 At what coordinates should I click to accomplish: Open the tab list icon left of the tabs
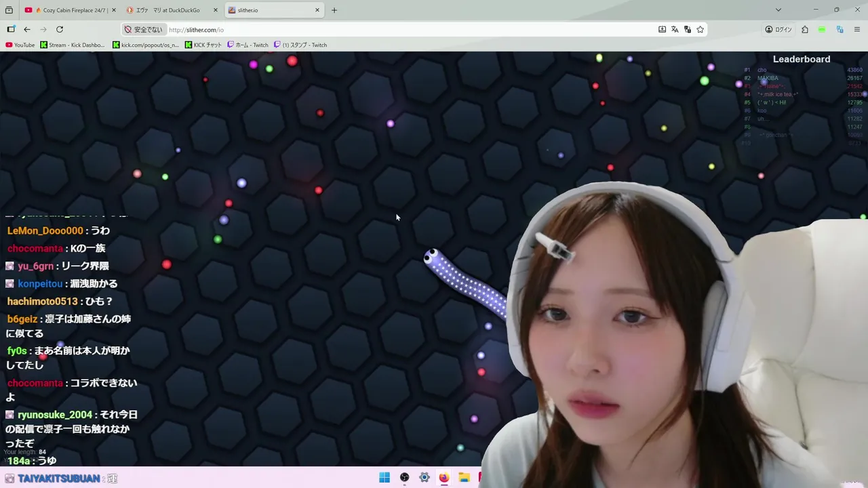(9, 10)
